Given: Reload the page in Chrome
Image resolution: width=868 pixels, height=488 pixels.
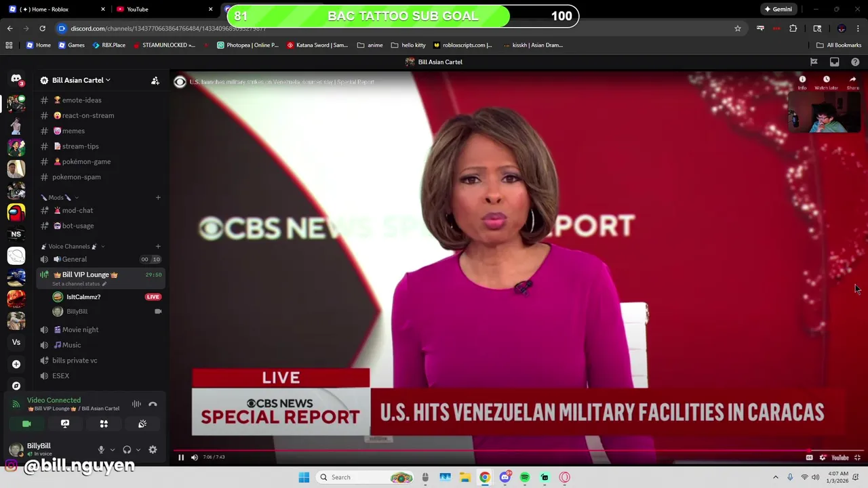Looking at the screenshot, I should (x=42, y=28).
